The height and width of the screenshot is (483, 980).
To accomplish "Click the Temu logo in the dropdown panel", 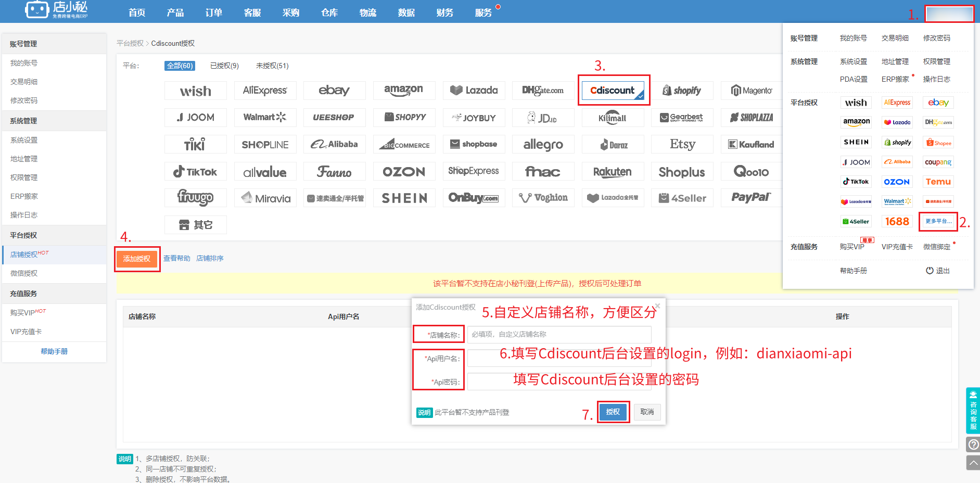I will pyautogui.click(x=938, y=182).
